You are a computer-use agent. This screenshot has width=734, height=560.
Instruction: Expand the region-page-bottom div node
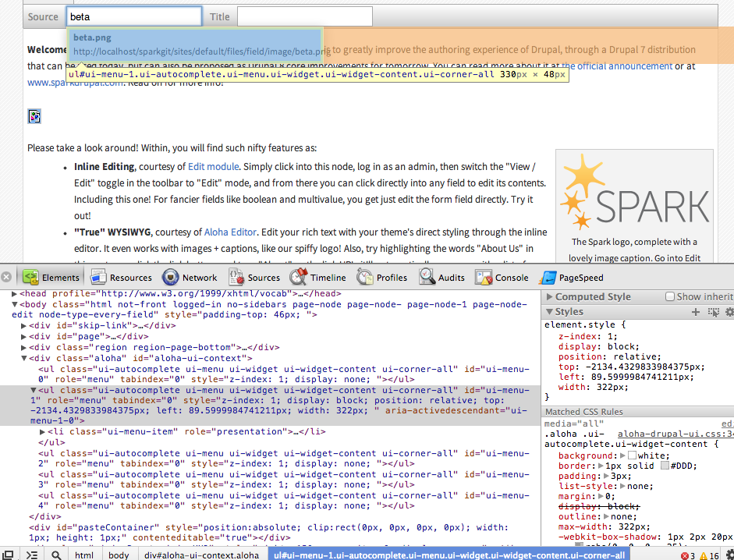click(x=24, y=347)
